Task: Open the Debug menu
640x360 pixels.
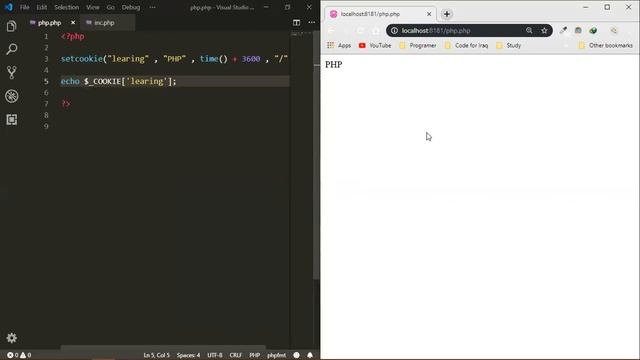Action: [x=131, y=7]
